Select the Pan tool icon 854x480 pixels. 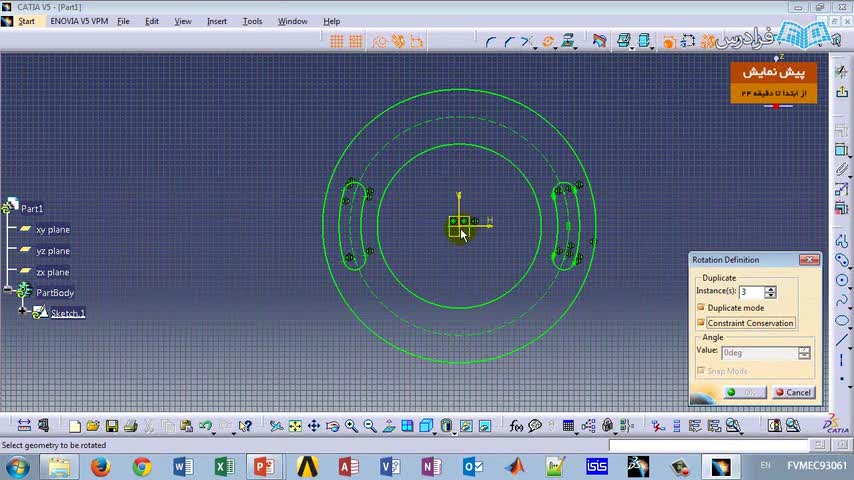314,426
